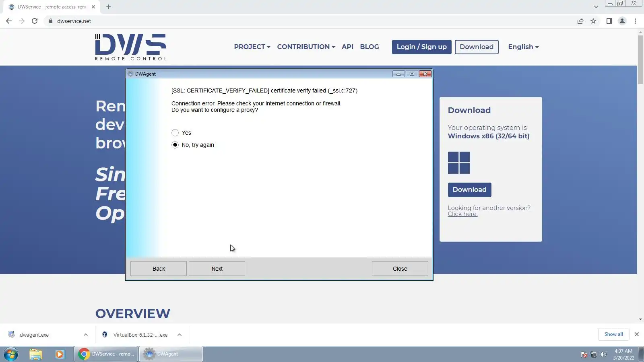Switch to DWAgent taskbar button
This screenshot has height=362, width=644.
[171, 354]
